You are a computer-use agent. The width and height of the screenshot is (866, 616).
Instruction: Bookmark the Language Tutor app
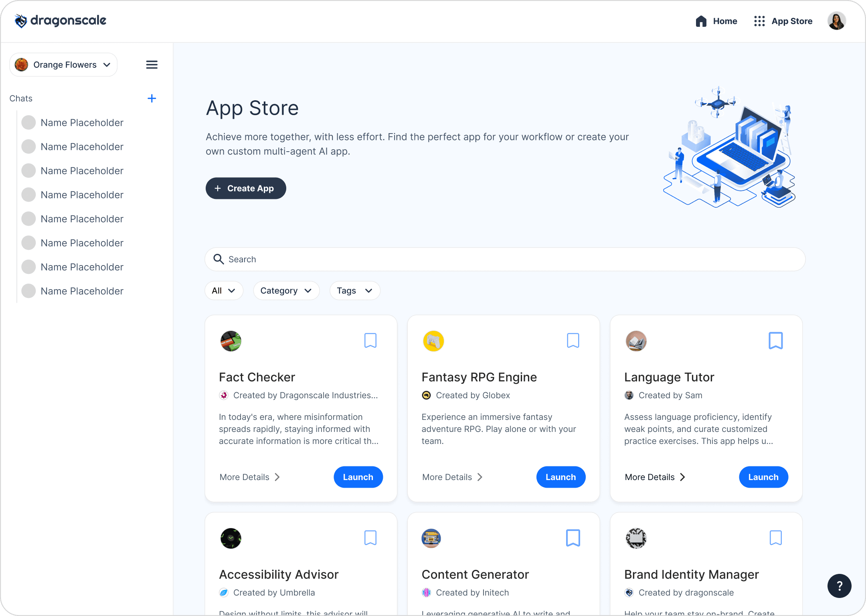pos(775,340)
